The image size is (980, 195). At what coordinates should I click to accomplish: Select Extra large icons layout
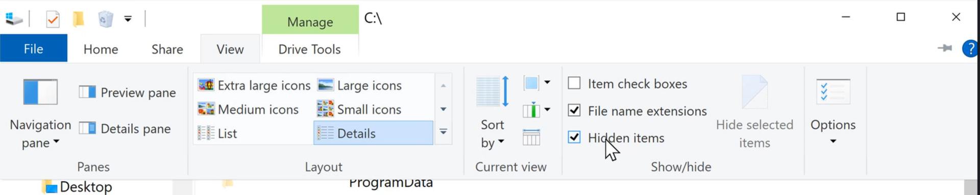point(254,86)
